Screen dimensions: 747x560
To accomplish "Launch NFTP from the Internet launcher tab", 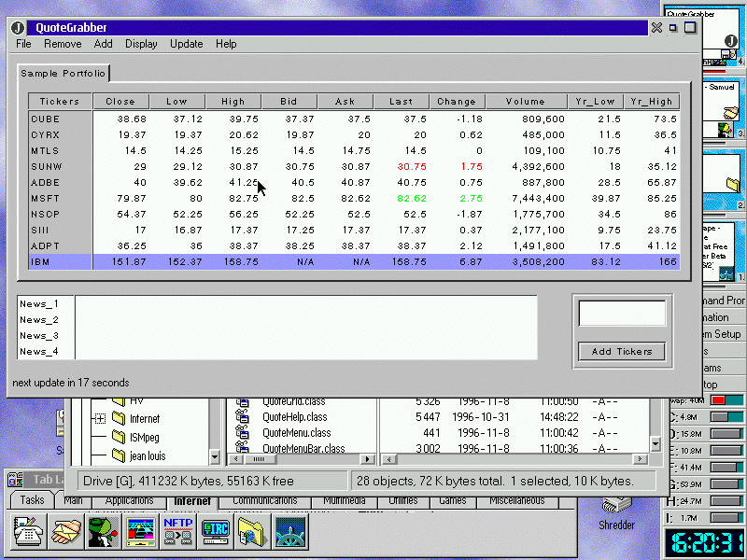I will coord(177,531).
